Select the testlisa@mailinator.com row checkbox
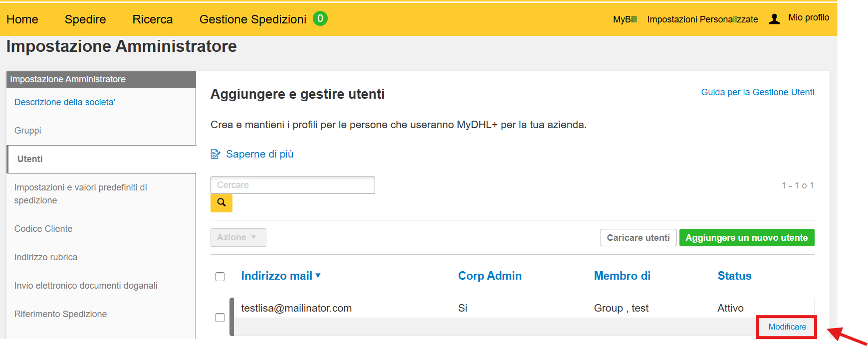 (x=220, y=318)
